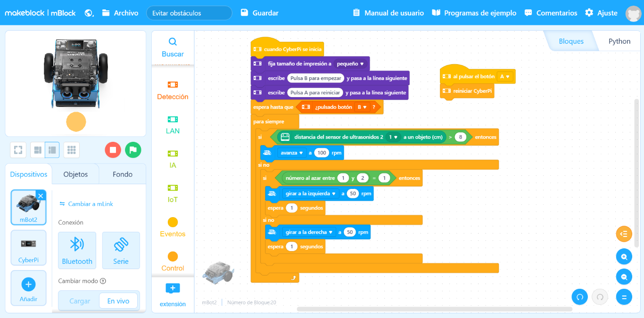Click the language globe icon
The height and width of the screenshot is (318, 644).
click(89, 13)
